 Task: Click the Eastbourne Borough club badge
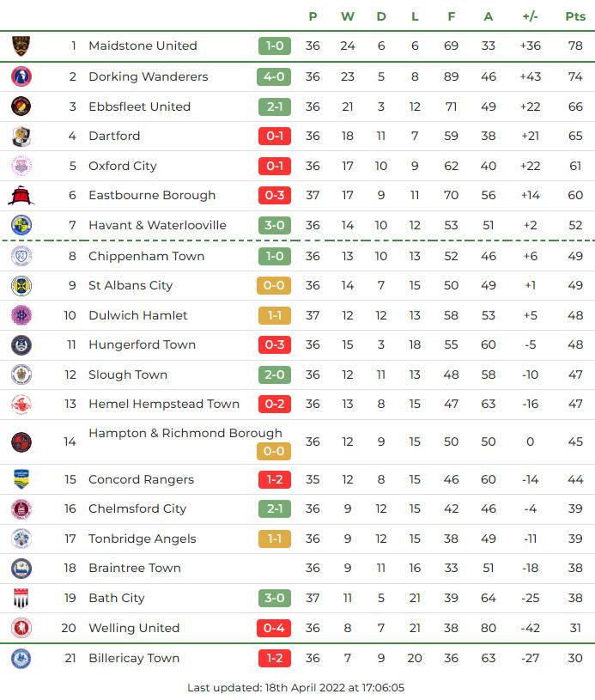click(21, 196)
